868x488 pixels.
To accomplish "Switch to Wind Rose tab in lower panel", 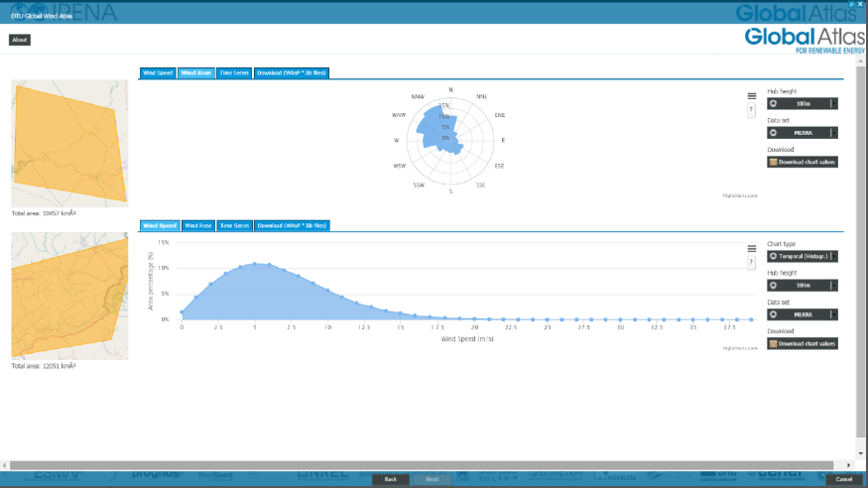I will [199, 225].
